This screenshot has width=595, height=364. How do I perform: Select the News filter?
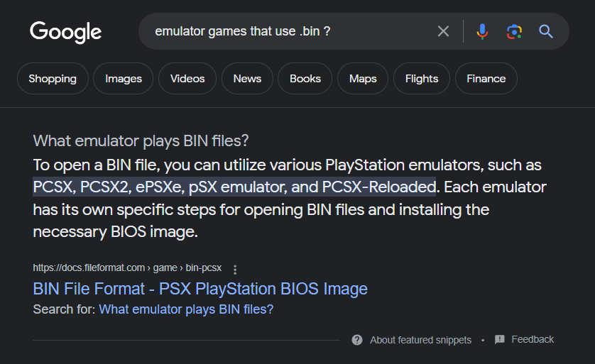tap(247, 79)
